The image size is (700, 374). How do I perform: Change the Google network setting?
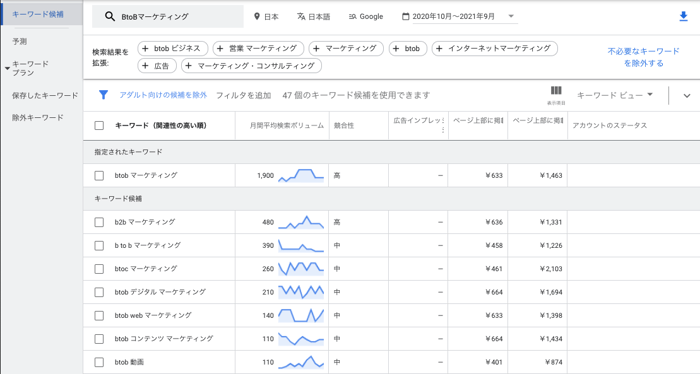(x=366, y=17)
